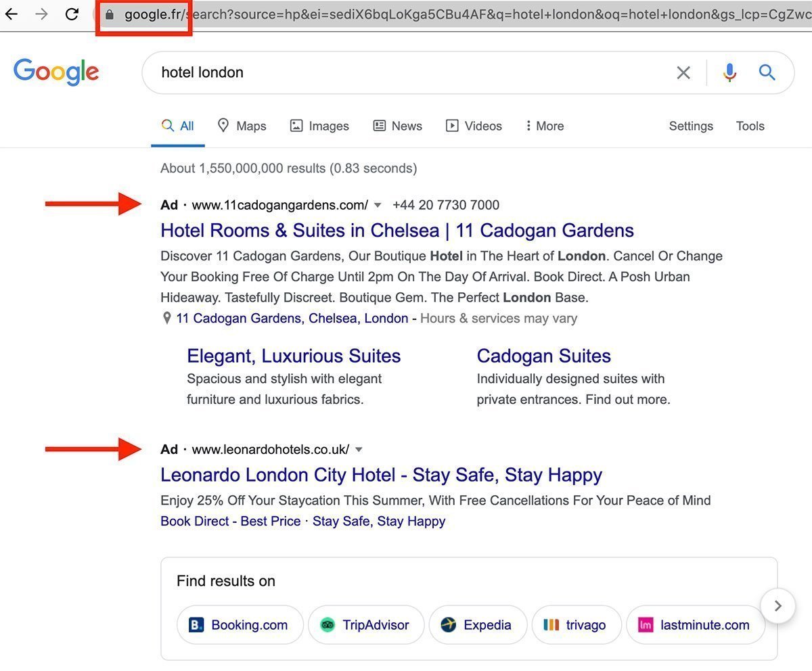Click the lastminute.com logo icon
Screen dimensions: 812x671
coord(646,625)
